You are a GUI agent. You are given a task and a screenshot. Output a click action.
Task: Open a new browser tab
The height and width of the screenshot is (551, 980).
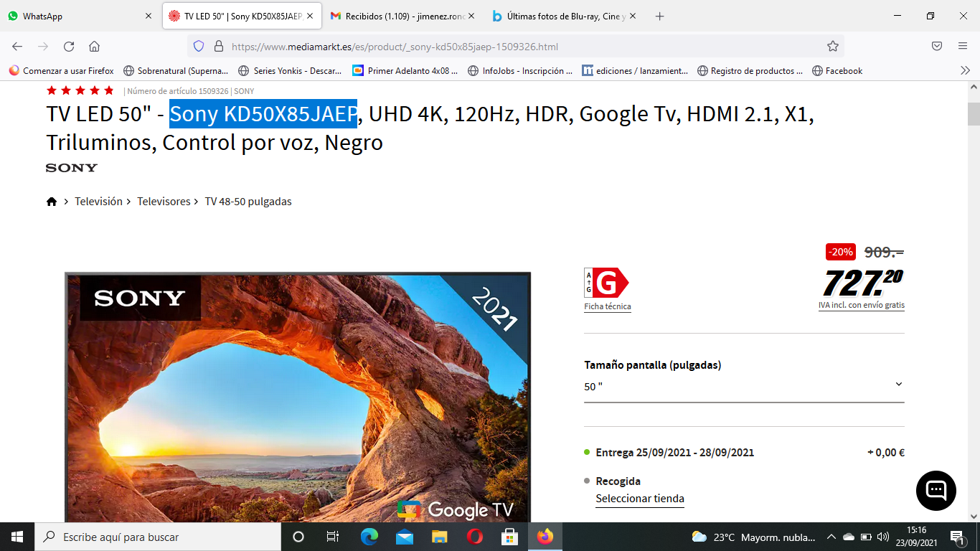coord(659,16)
